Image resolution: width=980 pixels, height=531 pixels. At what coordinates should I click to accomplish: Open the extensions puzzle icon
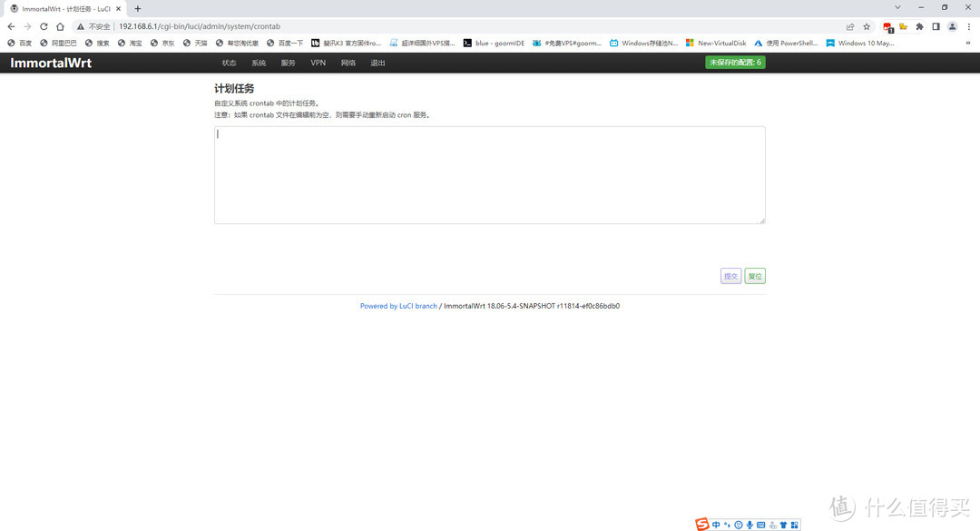(x=919, y=26)
